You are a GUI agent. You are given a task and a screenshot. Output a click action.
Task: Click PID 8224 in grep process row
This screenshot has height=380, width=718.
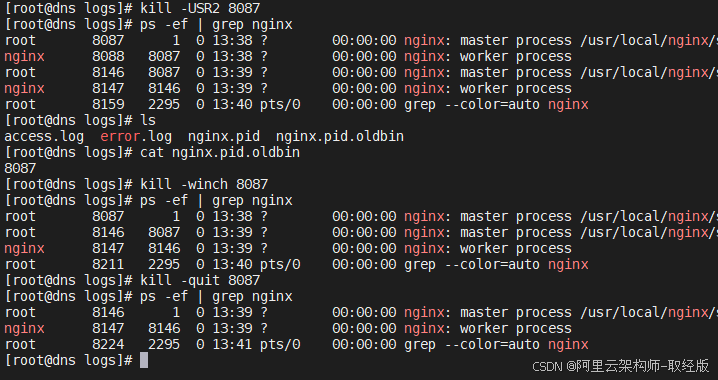pyautogui.click(x=108, y=344)
